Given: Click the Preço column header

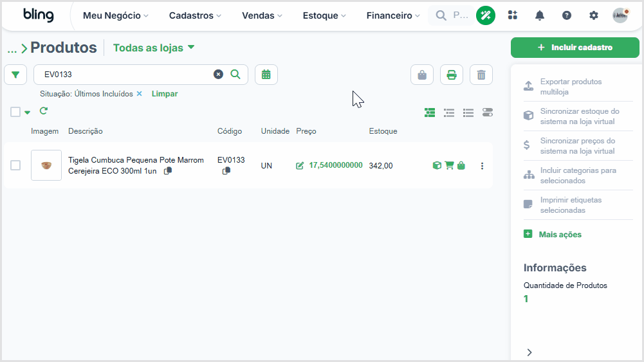Looking at the screenshot, I should [306, 131].
